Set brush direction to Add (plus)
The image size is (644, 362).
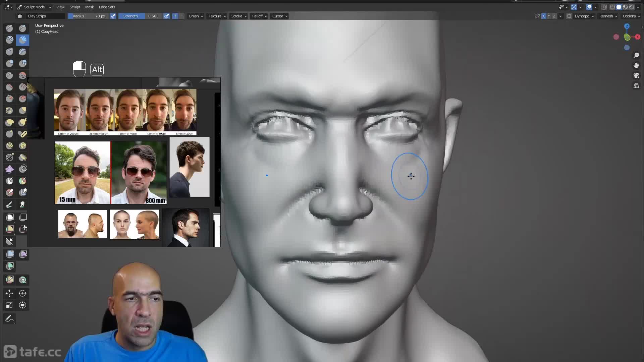175,16
